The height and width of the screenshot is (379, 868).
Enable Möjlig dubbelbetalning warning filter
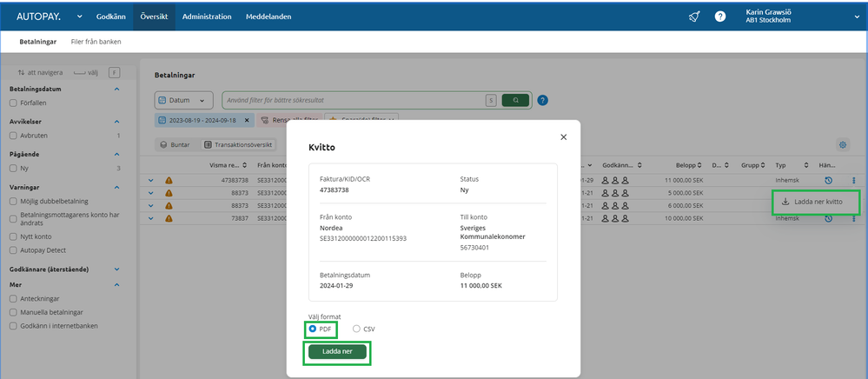13,201
